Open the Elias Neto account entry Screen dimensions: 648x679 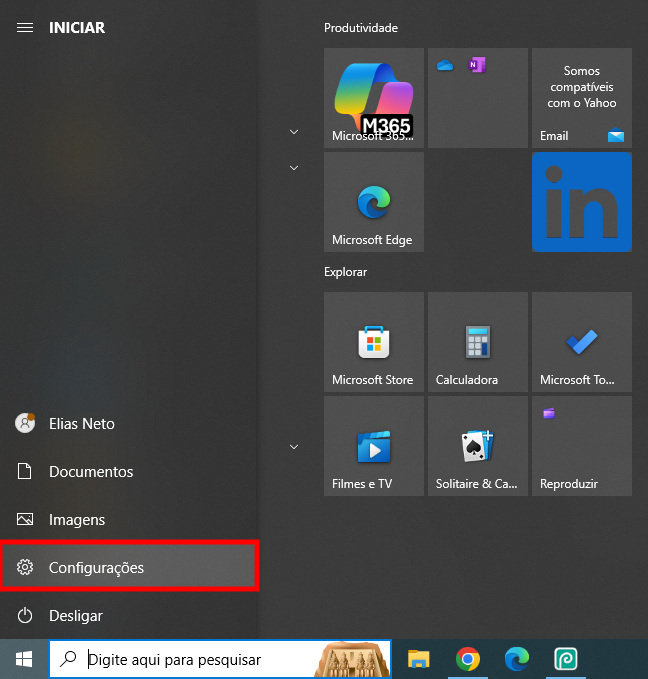coord(80,424)
